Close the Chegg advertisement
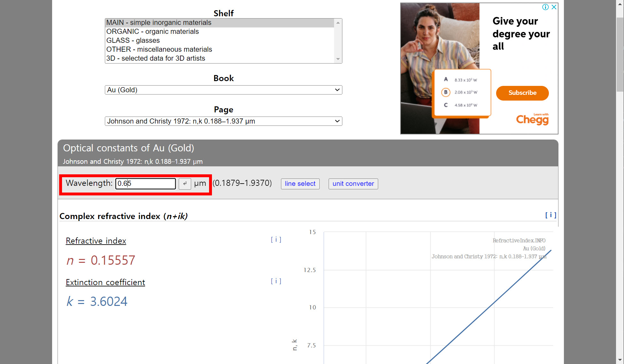The height and width of the screenshot is (364, 624). pyautogui.click(x=554, y=7)
